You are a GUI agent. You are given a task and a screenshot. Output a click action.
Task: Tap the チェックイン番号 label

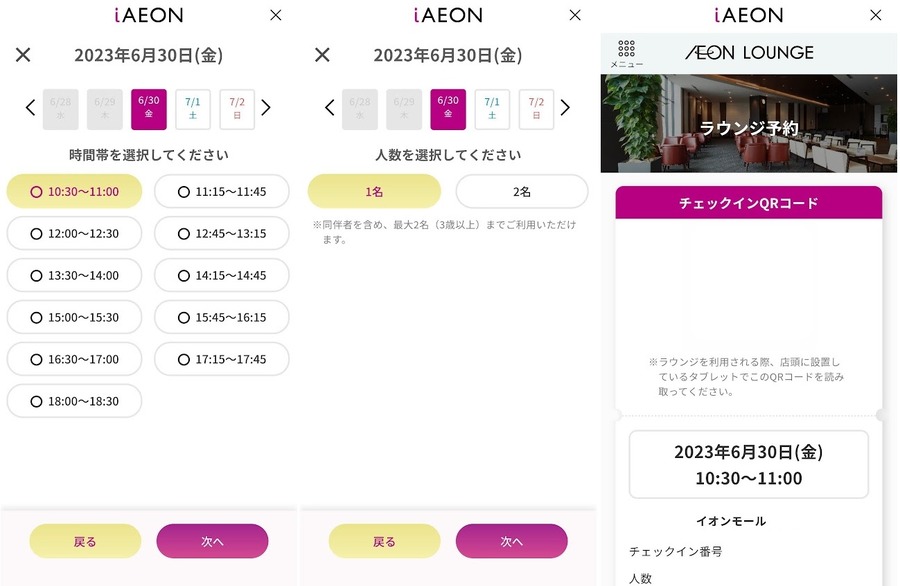coord(676,552)
